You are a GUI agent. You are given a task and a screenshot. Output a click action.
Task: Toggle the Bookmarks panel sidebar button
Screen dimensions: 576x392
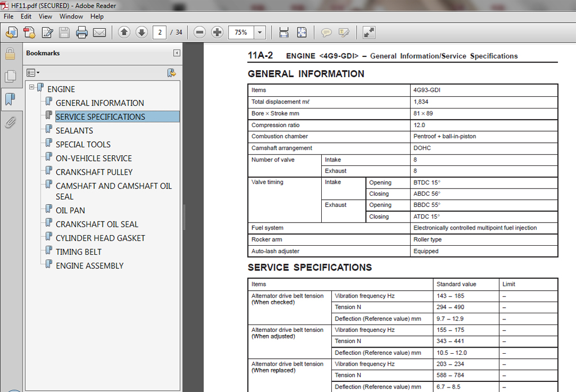[x=10, y=99]
